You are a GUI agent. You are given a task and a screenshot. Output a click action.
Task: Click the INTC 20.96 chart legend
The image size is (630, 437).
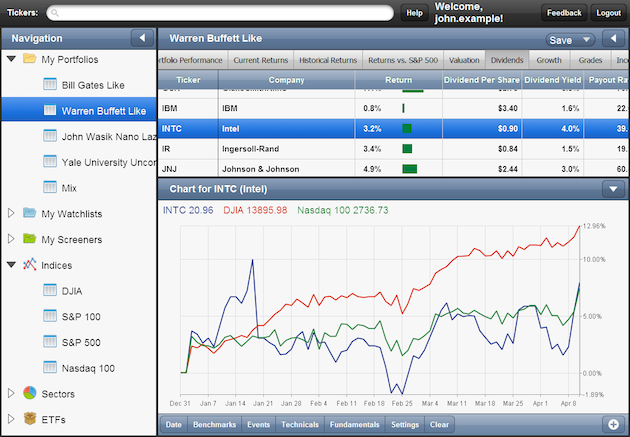click(x=188, y=210)
